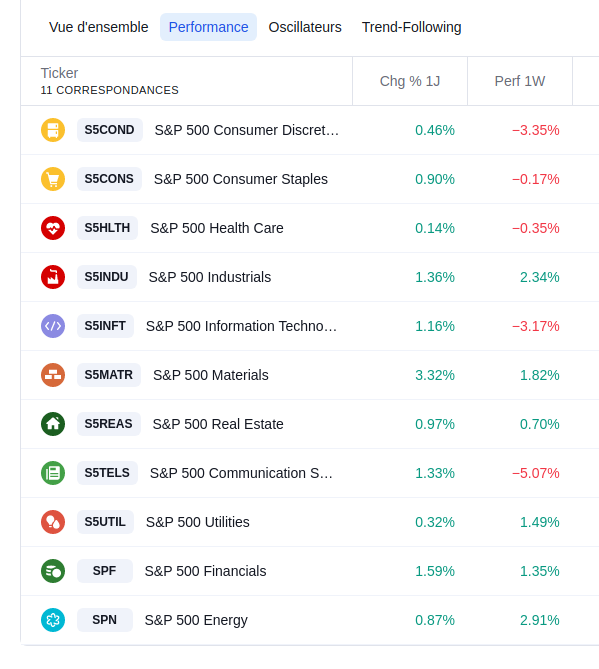
Task: Click the S5INFT code brackets icon
Action: tap(53, 326)
